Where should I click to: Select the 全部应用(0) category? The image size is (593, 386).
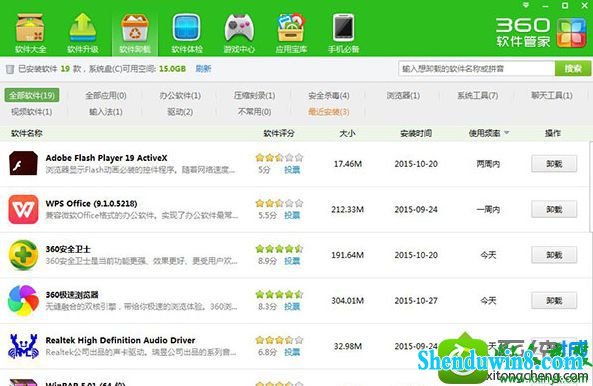(x=106, y=96)
